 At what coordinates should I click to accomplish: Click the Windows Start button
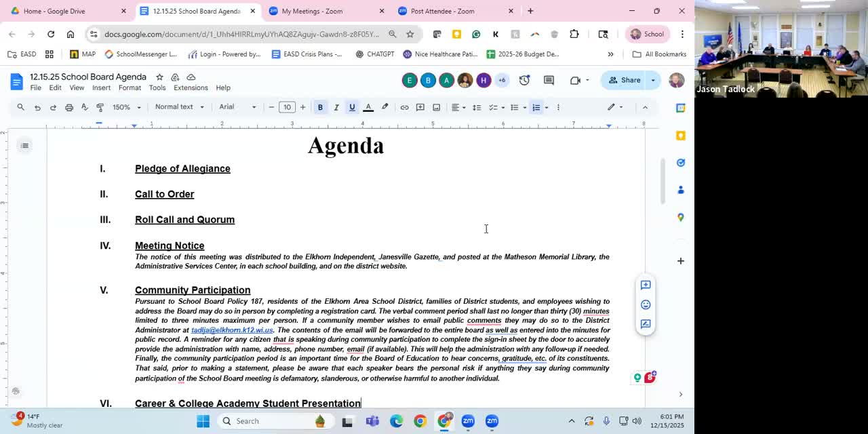pyautogui.click(x=203, y=421)
